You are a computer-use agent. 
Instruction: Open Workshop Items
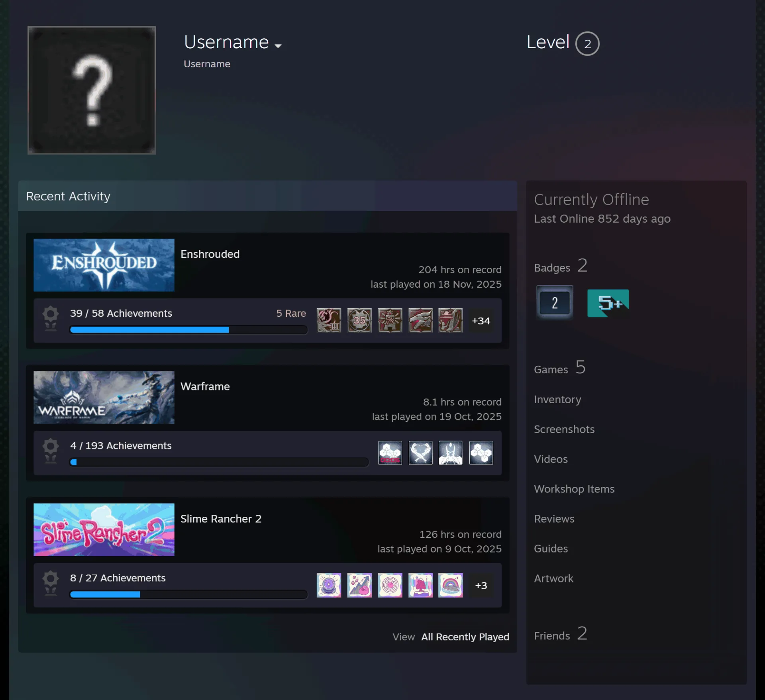pos(574,489)
